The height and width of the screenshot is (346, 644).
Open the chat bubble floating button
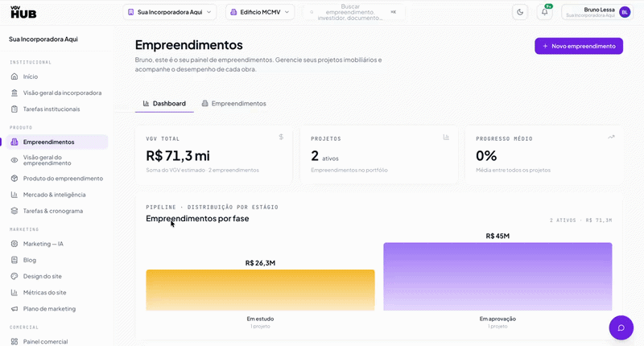tap(621, 327)
